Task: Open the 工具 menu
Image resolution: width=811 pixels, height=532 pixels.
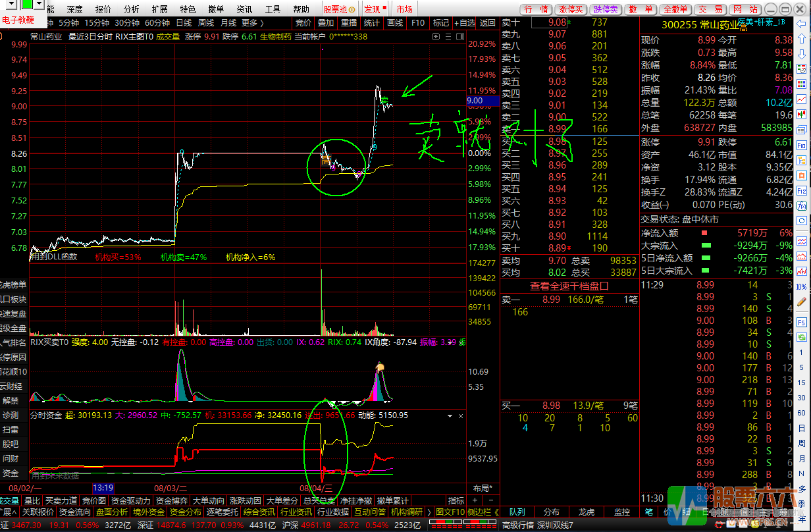Action: click(273, 9)
